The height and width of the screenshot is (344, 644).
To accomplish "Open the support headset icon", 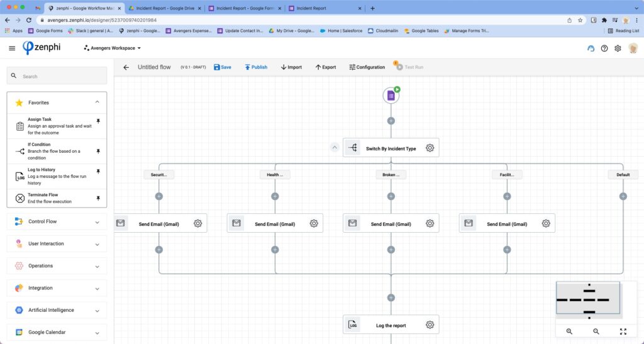I will pyautogui.click(x=591, y=48).
